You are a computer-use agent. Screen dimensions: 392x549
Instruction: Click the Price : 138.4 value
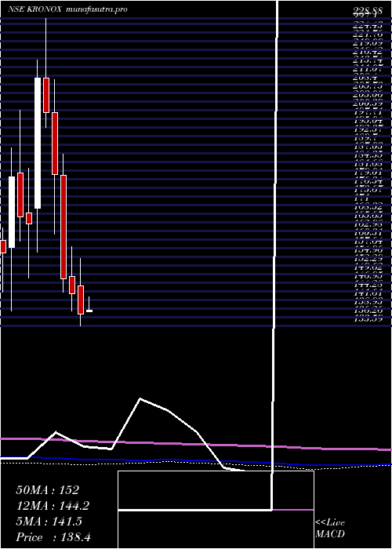(53, 537)
